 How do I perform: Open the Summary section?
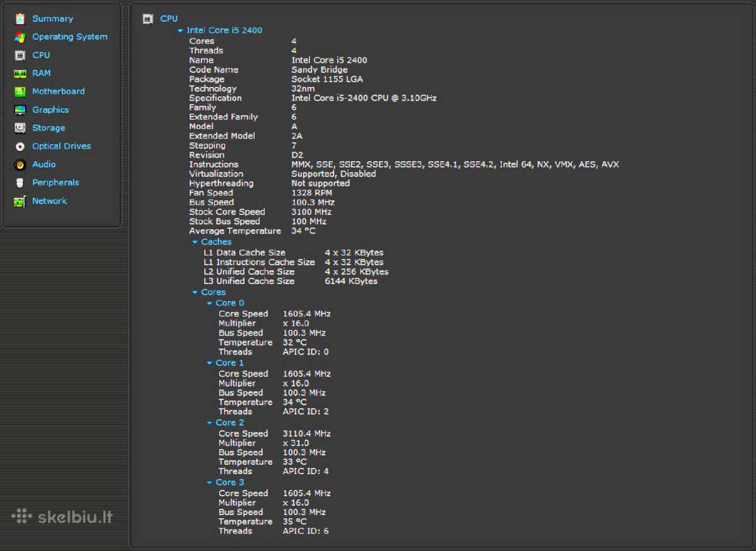[x=52, y=19]
